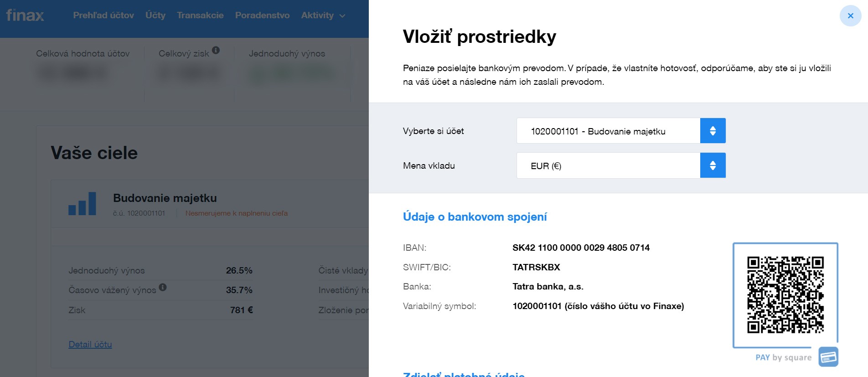Viewport: 868px width, 377px height.
Task: Click the blue arrows on the currency selector
Action: (x=712, y=165)
